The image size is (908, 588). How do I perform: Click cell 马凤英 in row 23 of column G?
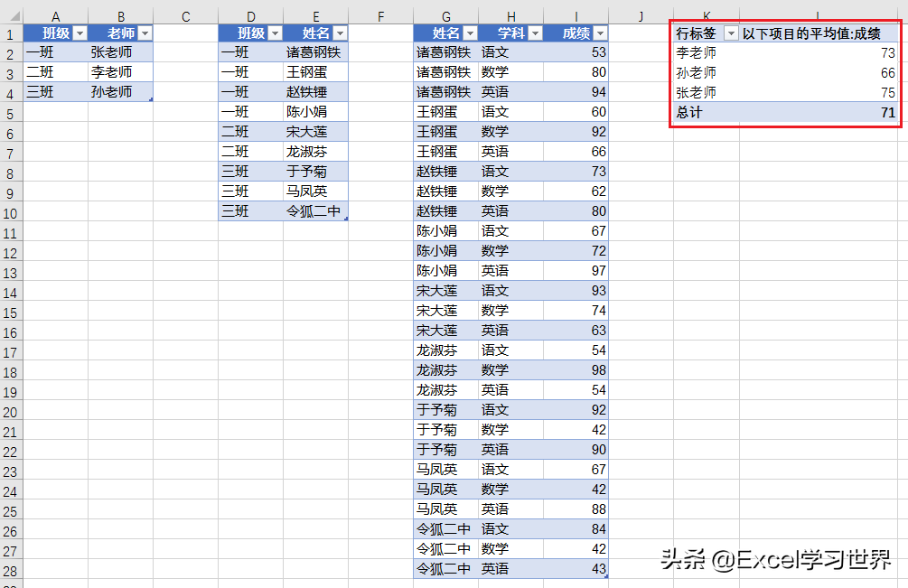click(x=446, y=470)
